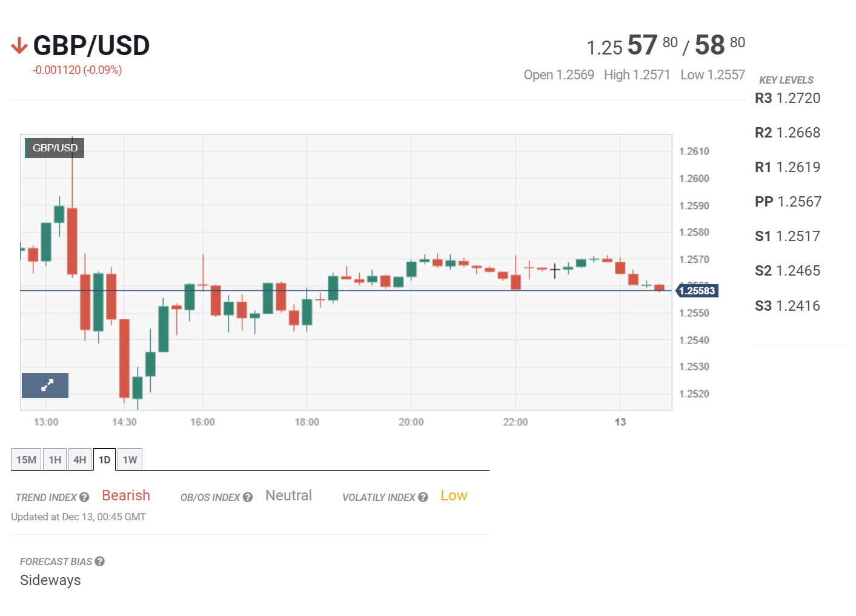Click the OB/OS Index help icon
The height and width of the screenshot is (616, 856).
tap(248, 497)
